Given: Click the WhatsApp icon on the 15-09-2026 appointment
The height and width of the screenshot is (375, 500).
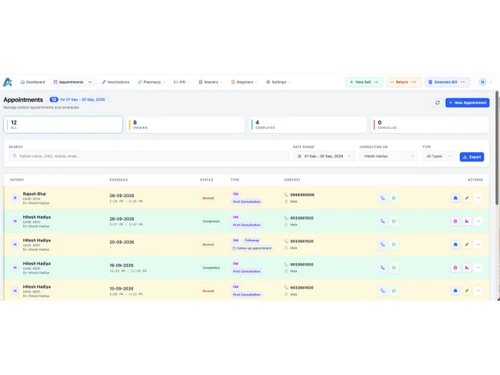Looking at the screenshot, I should tap(394, 291).
